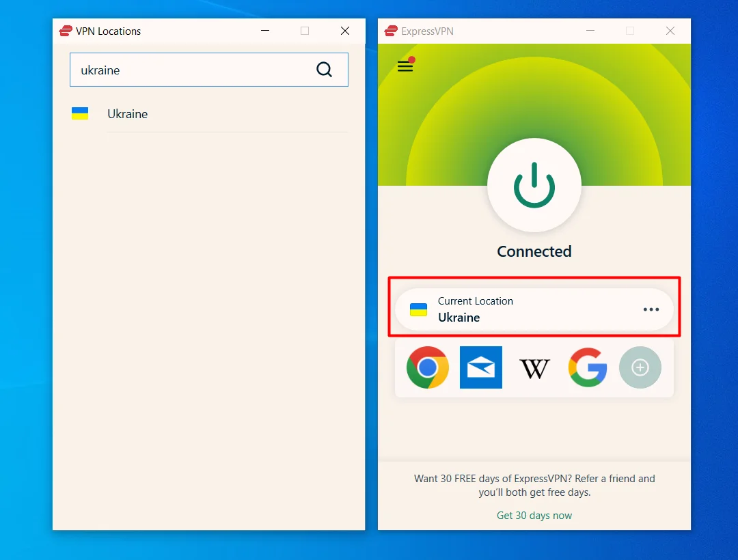The image size is (738, 560).
Task: Click the Ukraine flag beside the search result
Action: point(80,113)
